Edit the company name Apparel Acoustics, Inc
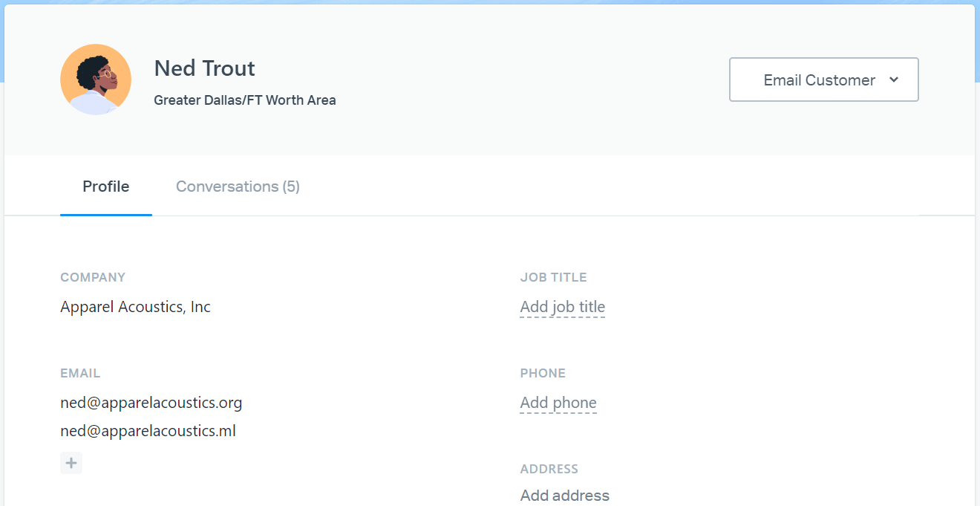 click(135, 307)
